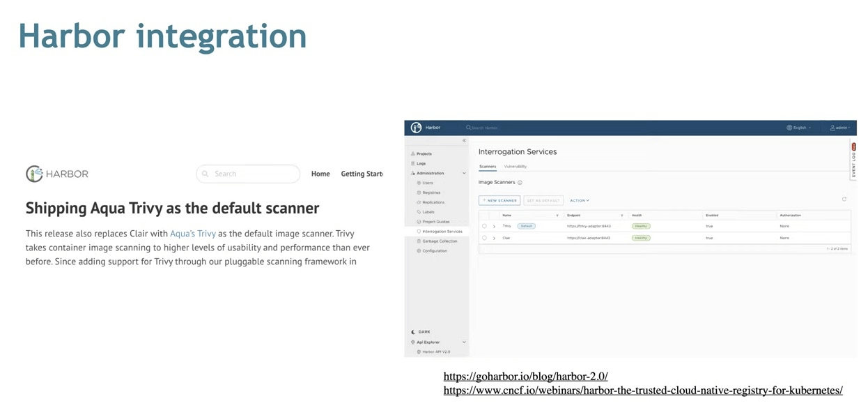Collapse the Api Explorer section chevron

point(464,342)
